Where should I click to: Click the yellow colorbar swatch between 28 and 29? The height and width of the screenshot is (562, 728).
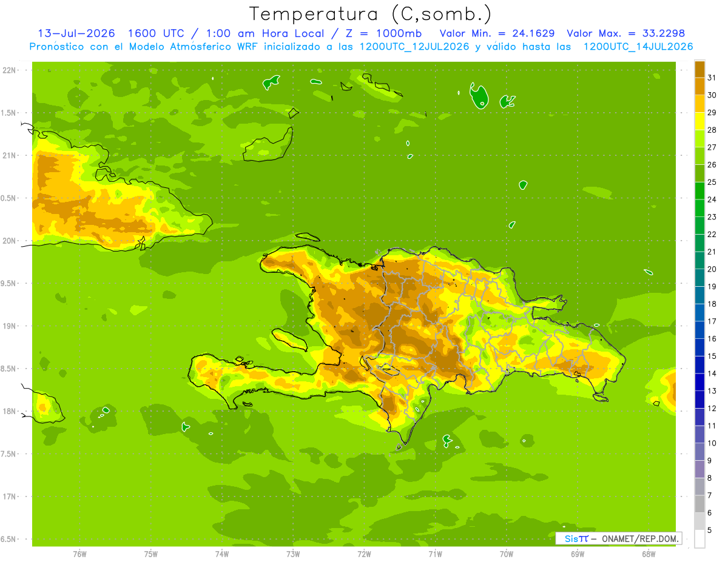click(x=699, y=121)
